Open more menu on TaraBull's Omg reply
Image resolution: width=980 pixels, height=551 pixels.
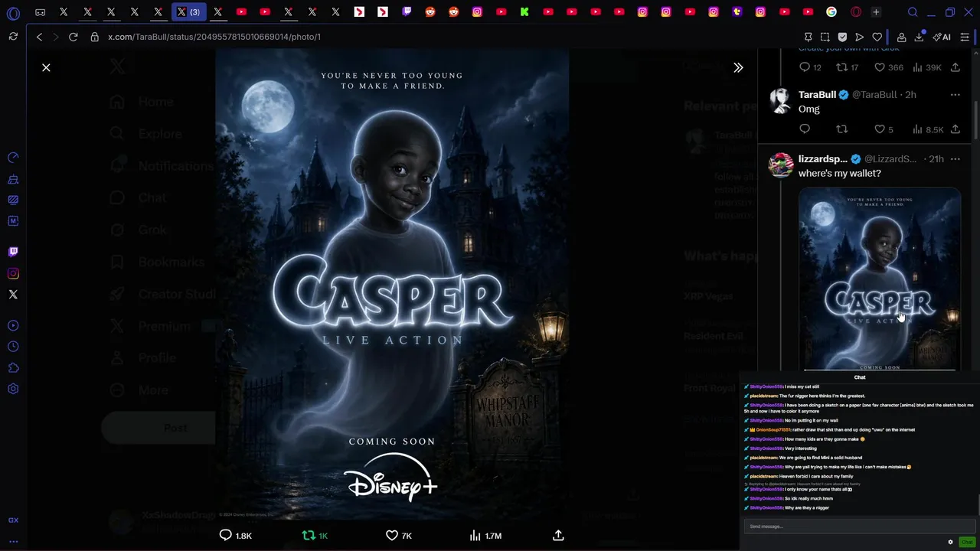tap(955, 95)
